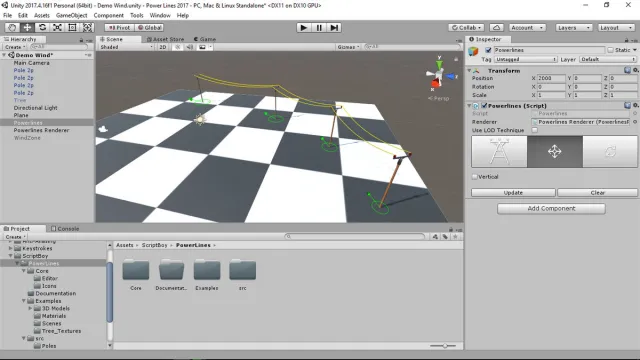Viewport: 640px width, 360px height.
Task: Toggle 2D scene view mode
Action: click(163, 47)
